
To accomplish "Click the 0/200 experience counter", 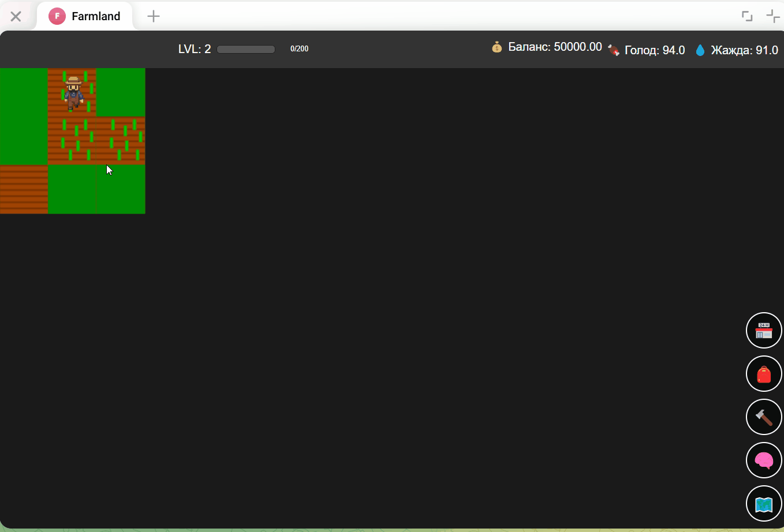I will pyautogui.click(x=299, y=49).
